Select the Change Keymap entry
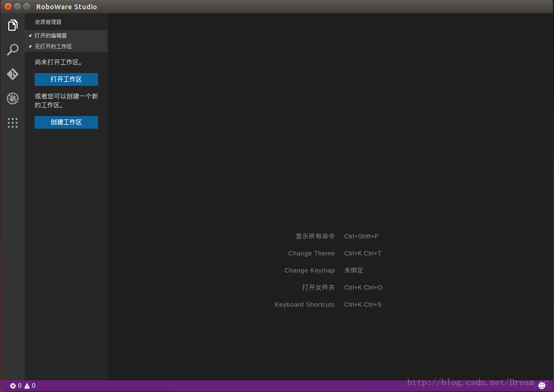Screen dimensions: 554x392 click(x=310, y=271)
